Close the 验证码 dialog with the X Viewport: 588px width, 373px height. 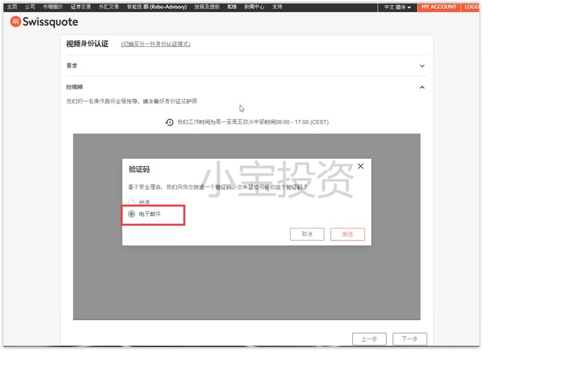tap(360, 166)
